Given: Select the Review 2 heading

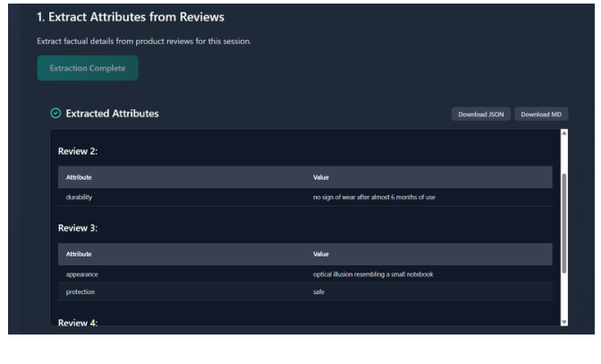Looking at the screenshot, I should 76,151.
